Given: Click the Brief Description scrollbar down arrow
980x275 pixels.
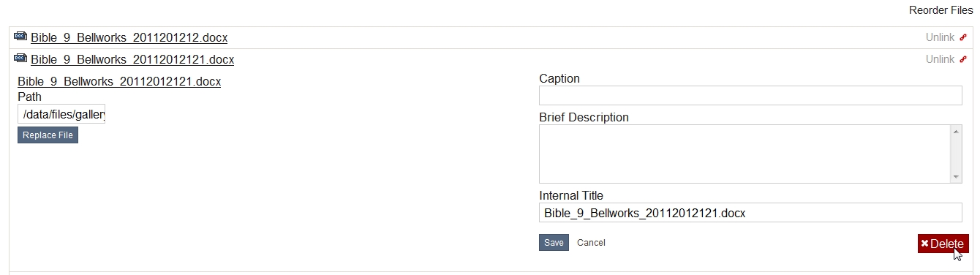Looking at the screenshot, I should [956, 176].
